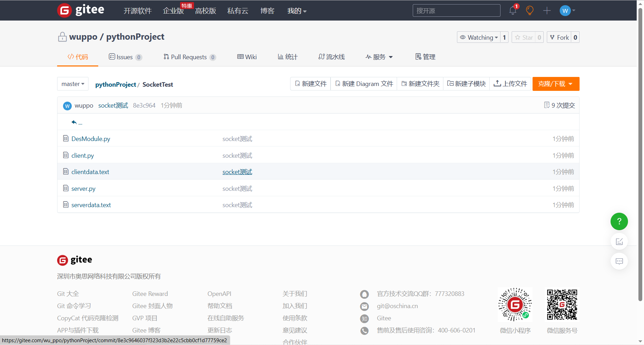This screenshot has width=644, height=345.
Task: Toggle Star on this repository
Action: click(x=524, y=37)
